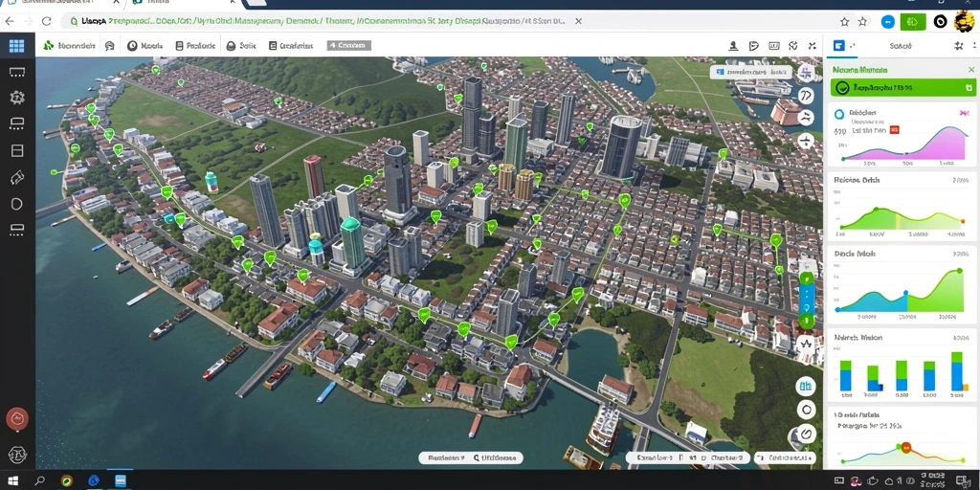Click the orange point on bottom line chart
Screen dimensions: 980x490
click(905, 448)
